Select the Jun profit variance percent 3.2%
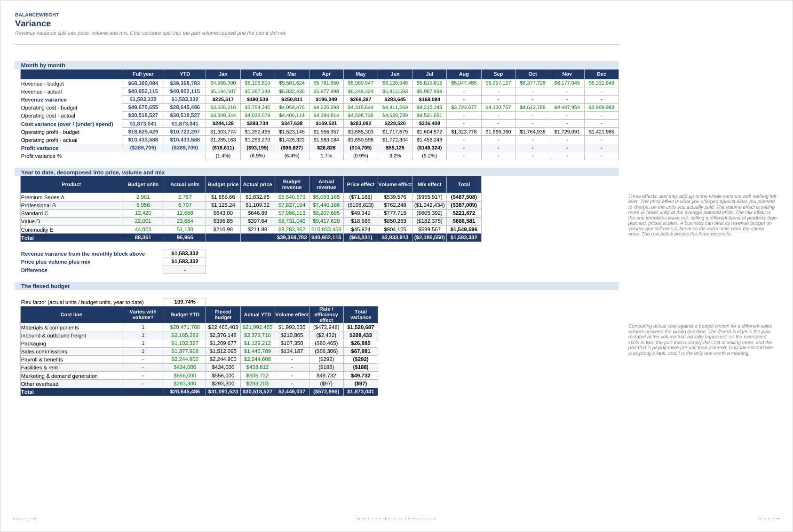The height and width of the screenshot is (532, 793). [x=395, y=156]
